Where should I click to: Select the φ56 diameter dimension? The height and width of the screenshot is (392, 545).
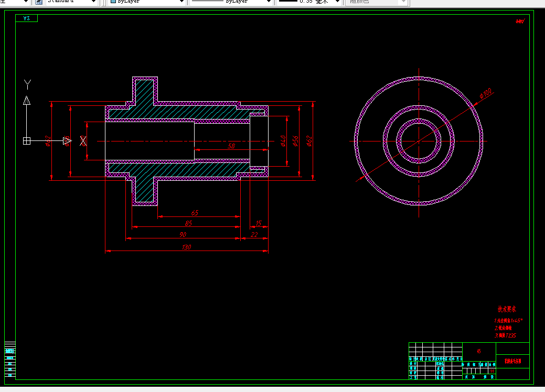point(295,141)
